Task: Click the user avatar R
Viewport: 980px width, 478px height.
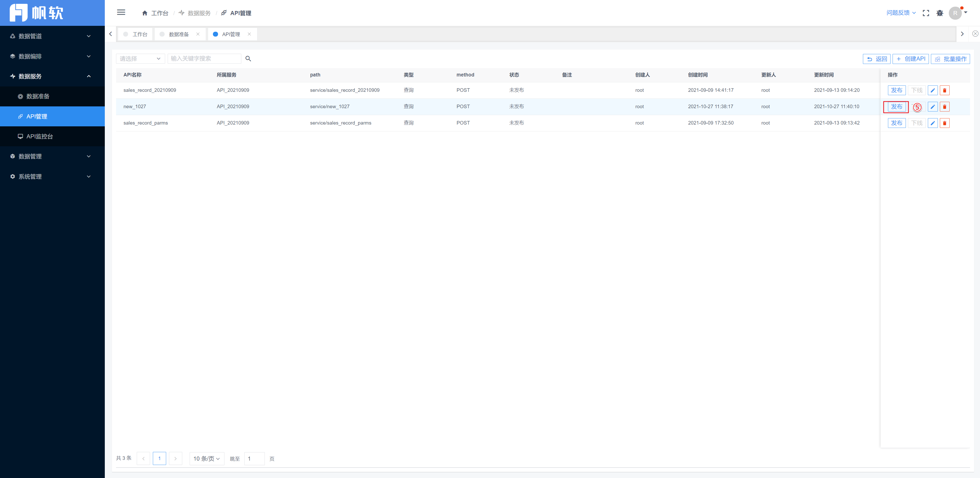Action: [x=955, y=13]
